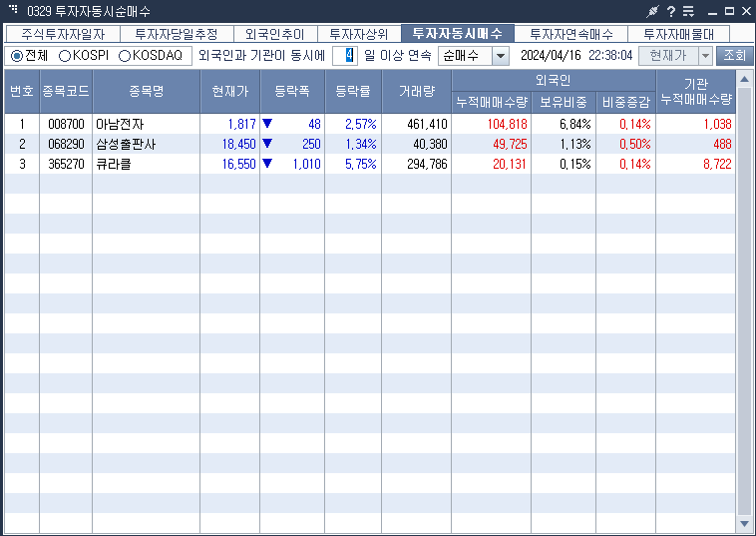
Task: Select the KOSPI radio button
Action: (x=65, y=56)
